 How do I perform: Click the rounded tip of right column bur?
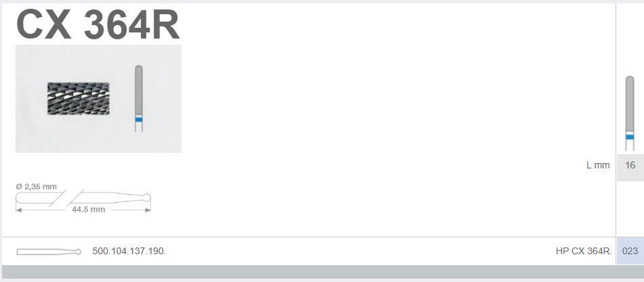coord(630,78)
